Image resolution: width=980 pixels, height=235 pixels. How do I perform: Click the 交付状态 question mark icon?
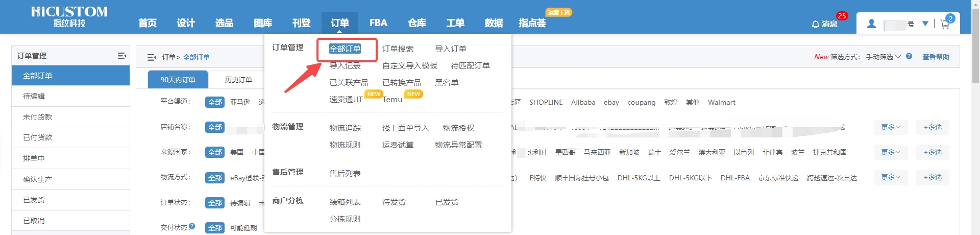click(x=192, y=226)
